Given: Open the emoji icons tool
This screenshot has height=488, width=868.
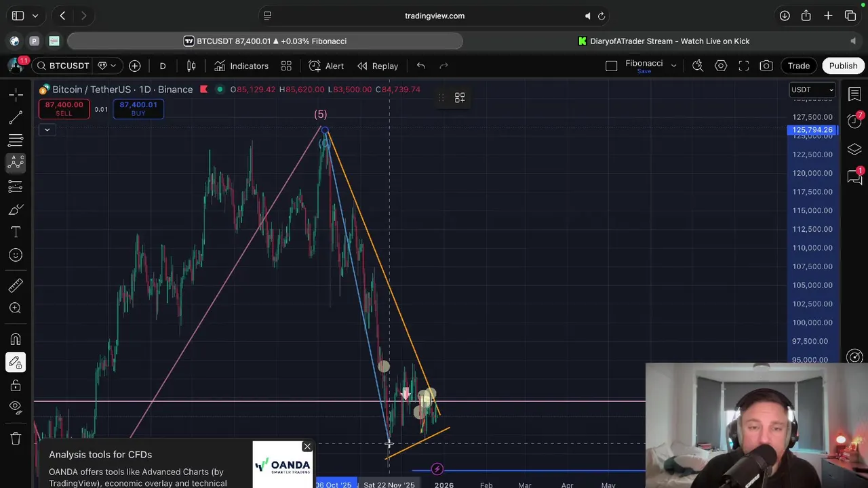Looking at the screenshot, I should 16,255.
